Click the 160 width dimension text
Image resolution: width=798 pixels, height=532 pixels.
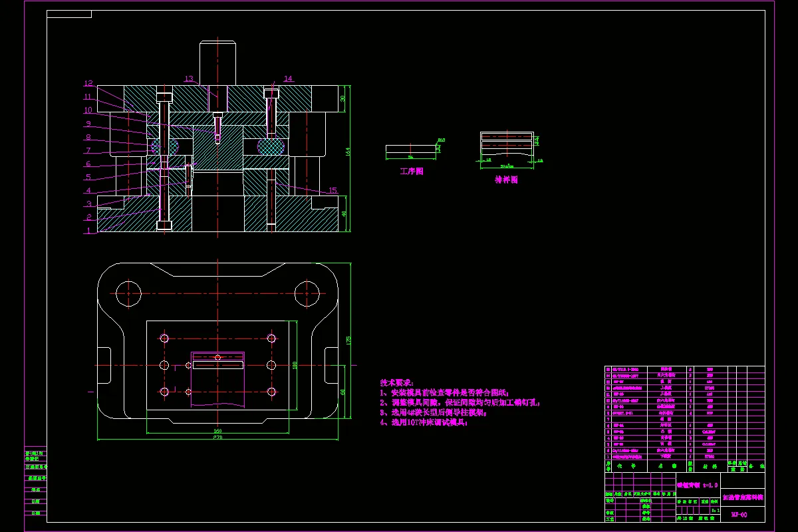217,431
